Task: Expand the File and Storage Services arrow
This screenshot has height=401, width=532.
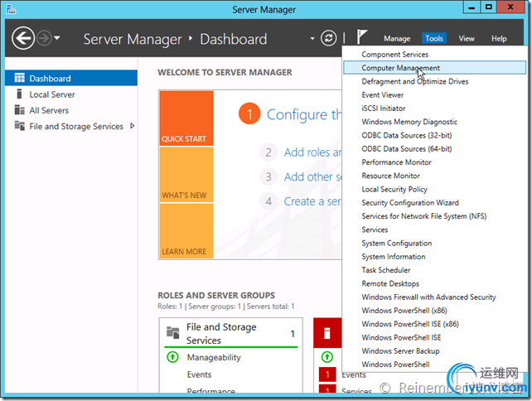Action: [x=133, y=126]
